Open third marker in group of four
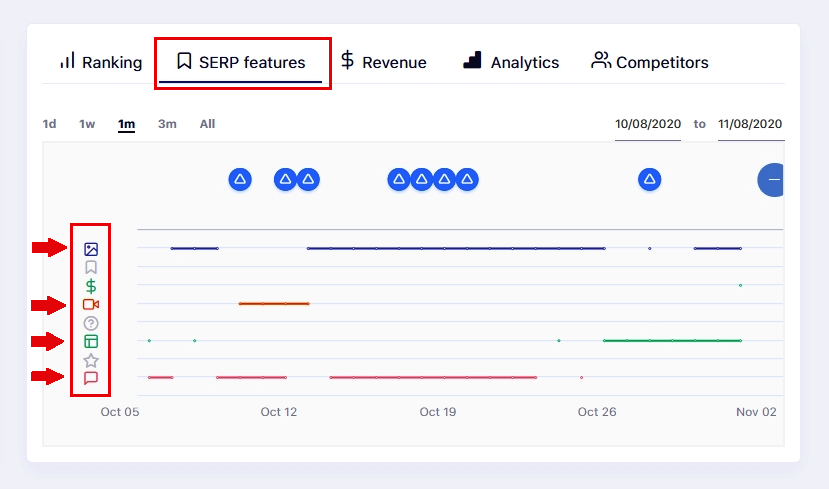This screenshot has width=829, height=489. [445, 180]
